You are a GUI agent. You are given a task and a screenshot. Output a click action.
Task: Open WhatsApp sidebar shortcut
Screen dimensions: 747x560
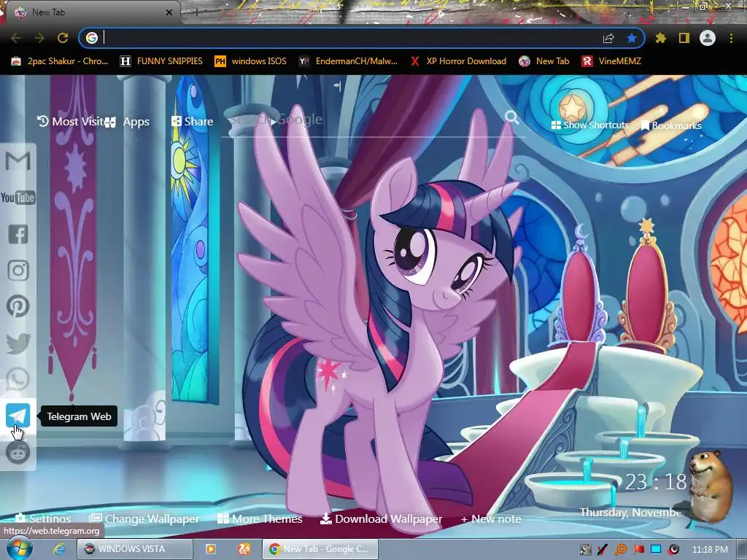click(18, 379)
